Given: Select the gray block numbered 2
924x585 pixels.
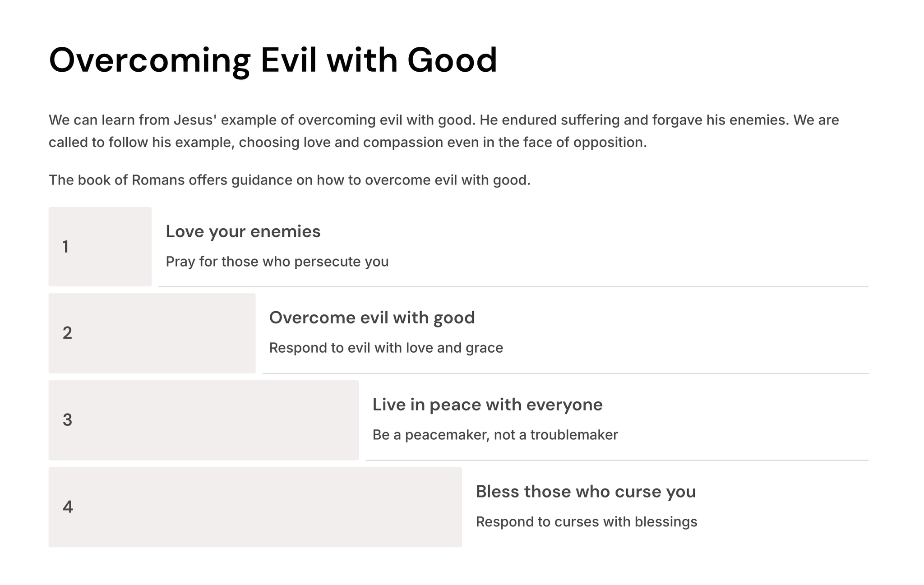Looking at the screenshot, I should pyautogui.click(x=152, y=333).
